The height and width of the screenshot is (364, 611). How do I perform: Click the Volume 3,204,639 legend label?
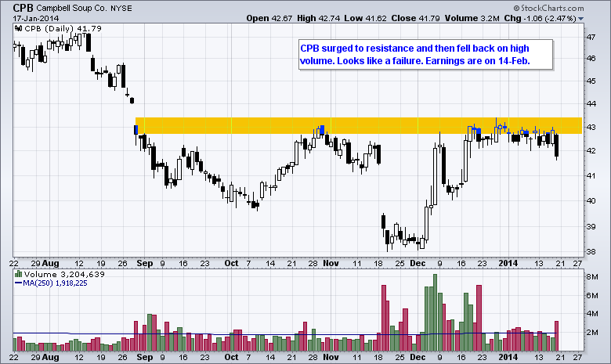(64, 274)
